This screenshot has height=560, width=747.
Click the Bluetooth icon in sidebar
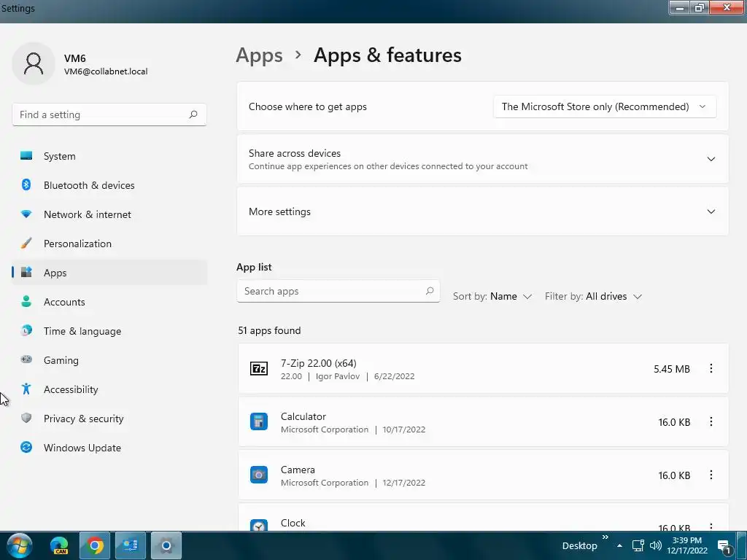click(x=26, y=184)
